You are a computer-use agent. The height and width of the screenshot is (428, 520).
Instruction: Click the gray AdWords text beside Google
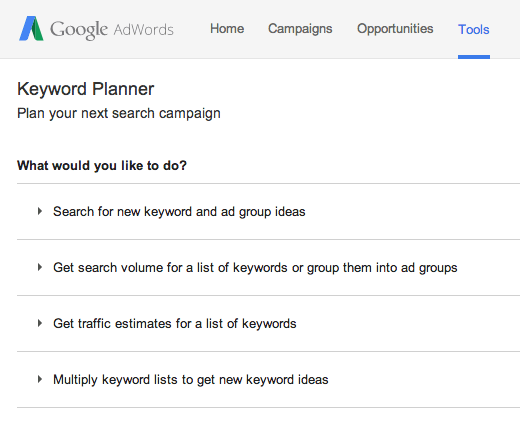(x=143, y=30)
